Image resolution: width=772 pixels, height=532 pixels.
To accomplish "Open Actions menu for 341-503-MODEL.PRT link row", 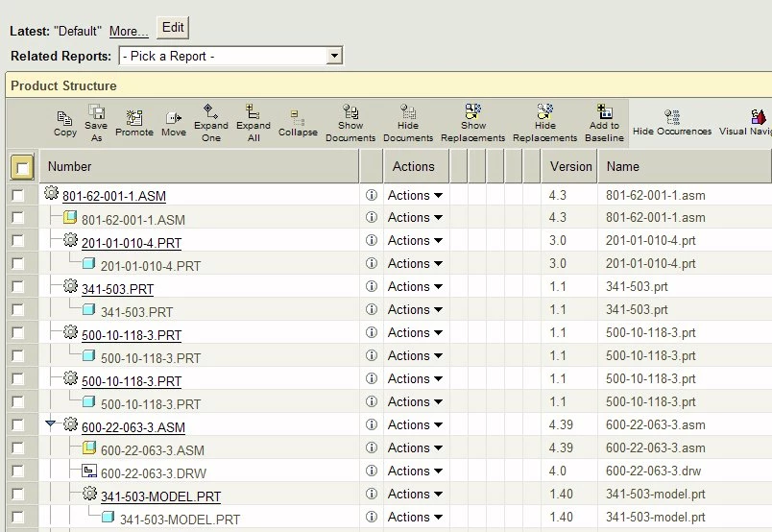I will (415, 494).
